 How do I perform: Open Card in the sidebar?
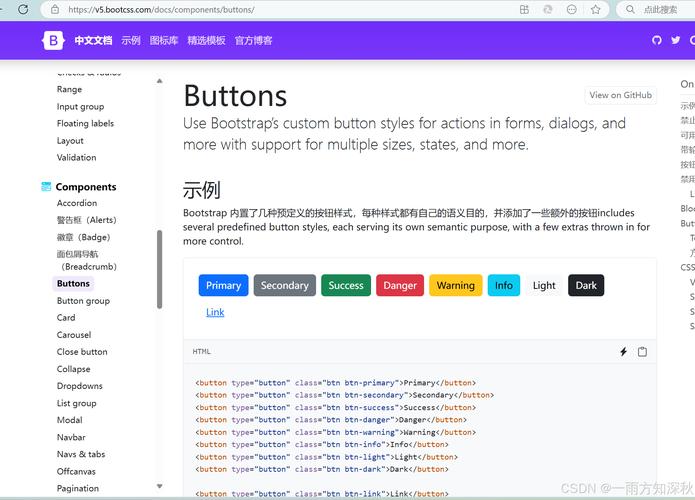click(x=66, y=318)
